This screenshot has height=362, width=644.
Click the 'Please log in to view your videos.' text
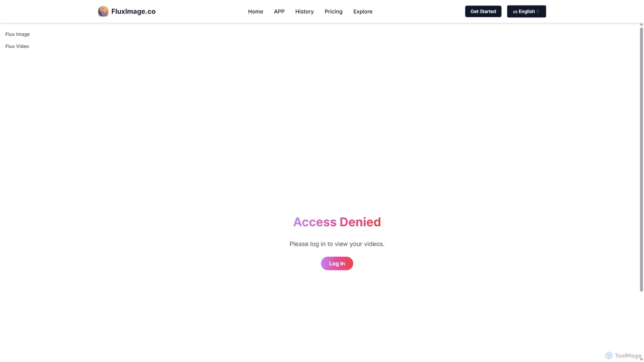click(337, 244)
